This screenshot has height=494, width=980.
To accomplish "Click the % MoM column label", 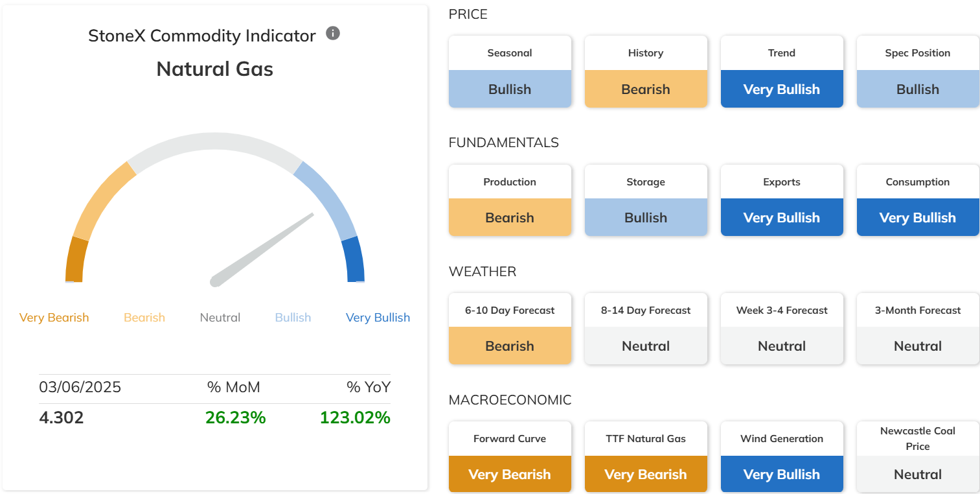I will (x=234, y=388).
